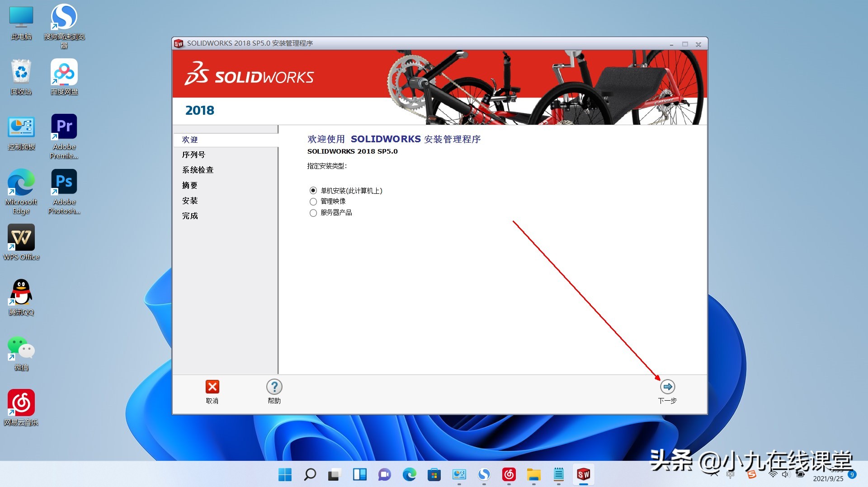Click 完成 in the installer sidebar
Viewport: 868px width, 487px height.
(190, 216)
